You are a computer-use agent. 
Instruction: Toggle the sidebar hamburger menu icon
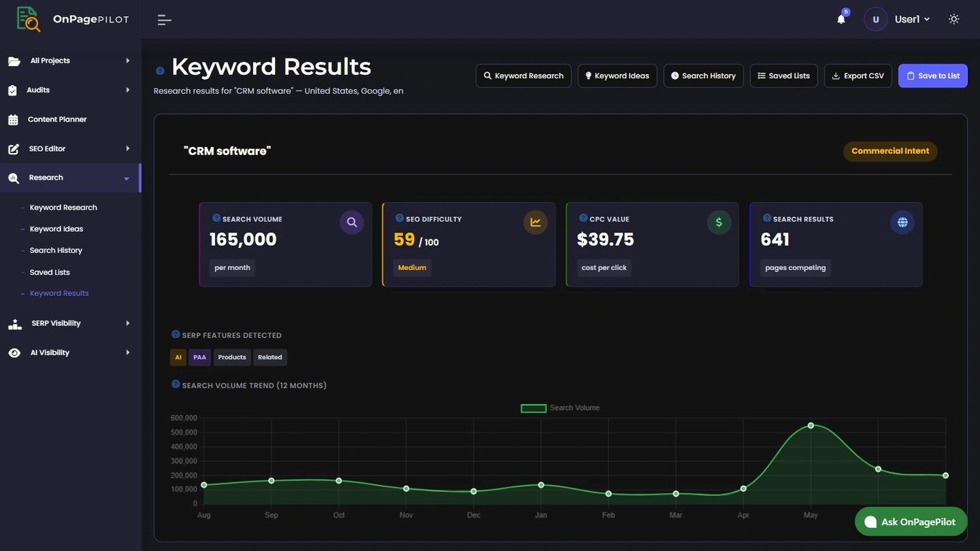(164, 20)
